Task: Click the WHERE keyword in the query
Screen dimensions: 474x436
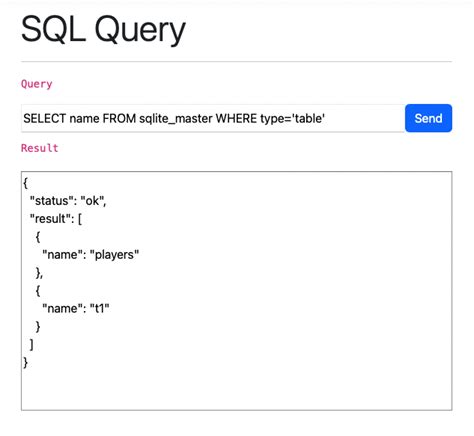Action: pyautogui.click(x=236, y=119)
